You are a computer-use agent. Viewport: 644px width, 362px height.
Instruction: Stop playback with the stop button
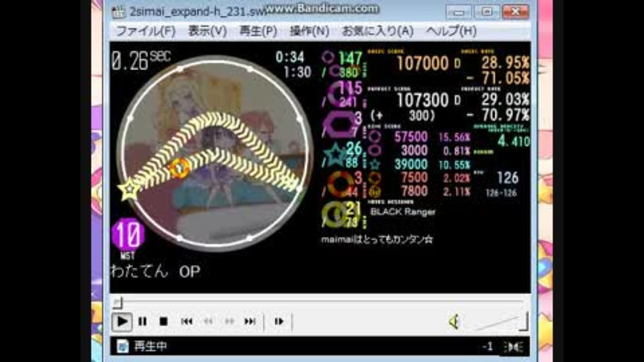point(164,321)
